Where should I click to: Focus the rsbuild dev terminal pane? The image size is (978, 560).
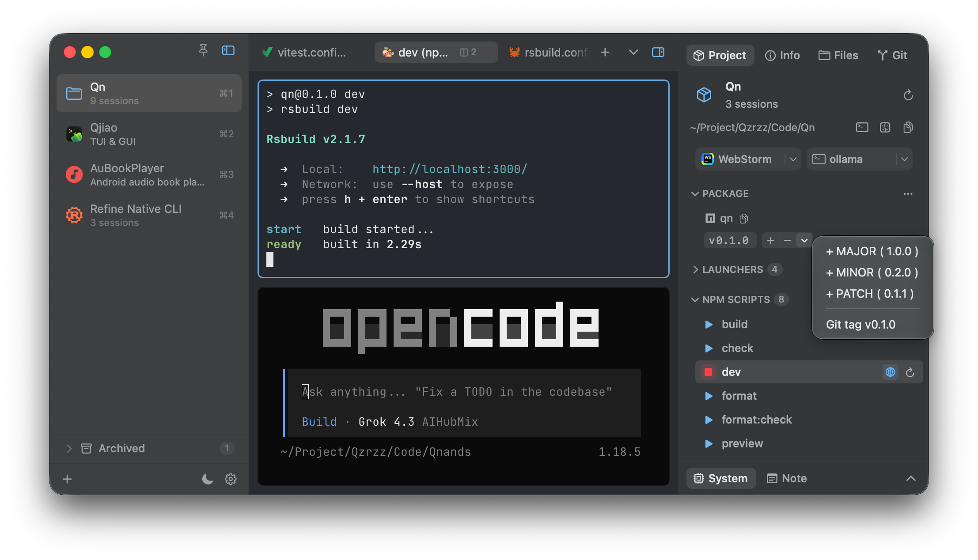463,179
